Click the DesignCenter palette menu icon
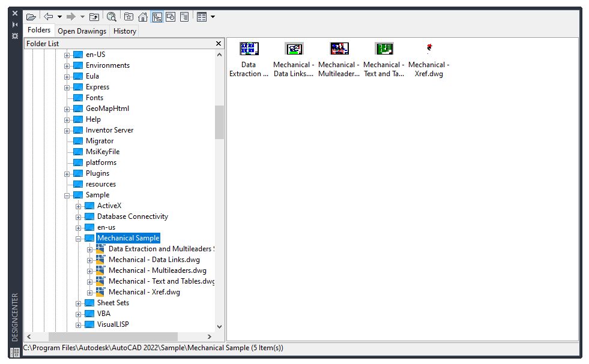 click(15, 353)
